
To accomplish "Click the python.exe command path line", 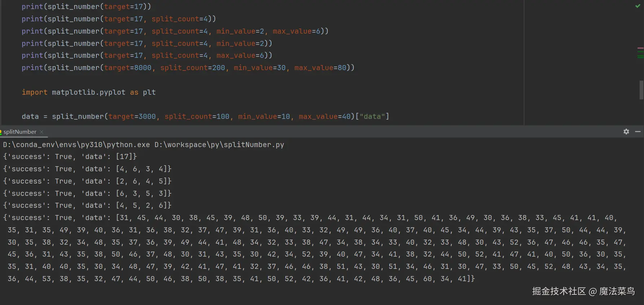I will click(144, 145).
